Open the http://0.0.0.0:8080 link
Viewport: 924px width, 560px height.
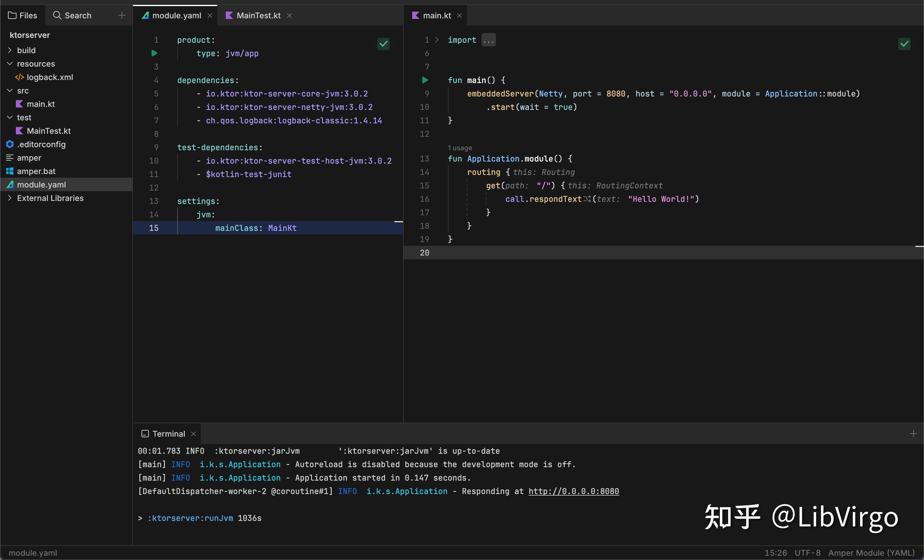click(573, 491)
